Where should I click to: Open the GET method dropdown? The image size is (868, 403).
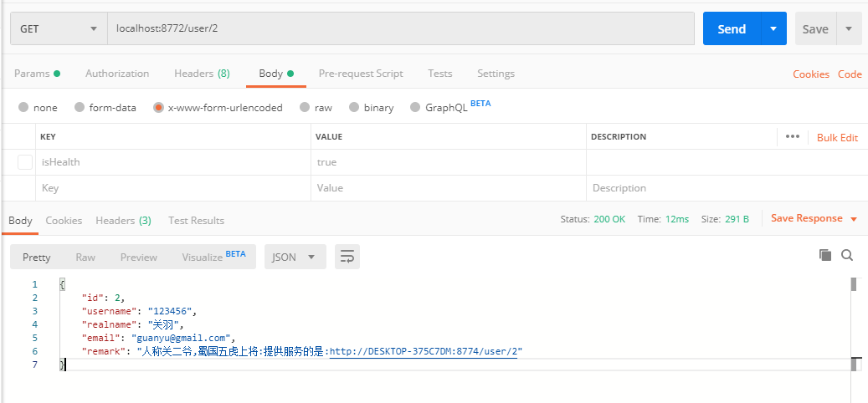pyautogui.click(x=59, y=28)
